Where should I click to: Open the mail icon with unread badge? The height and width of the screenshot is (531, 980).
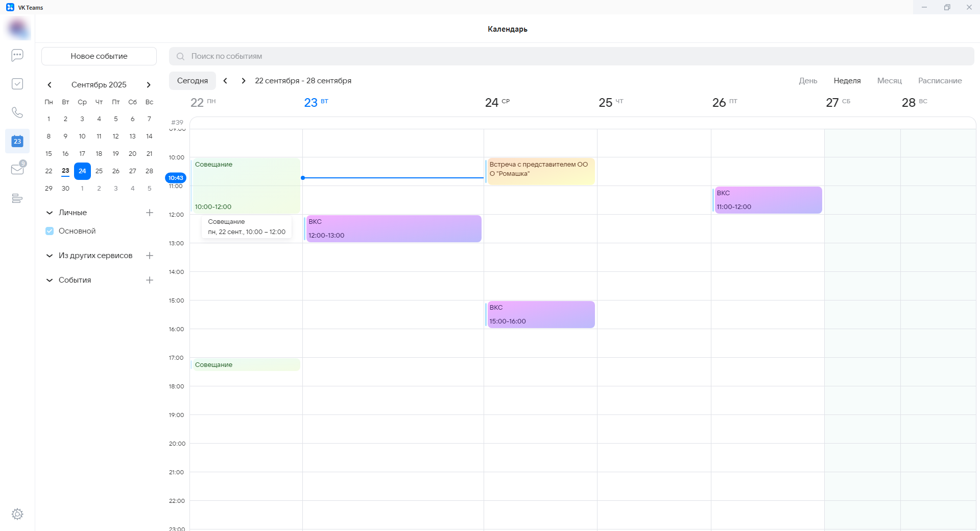pos(17,169)
